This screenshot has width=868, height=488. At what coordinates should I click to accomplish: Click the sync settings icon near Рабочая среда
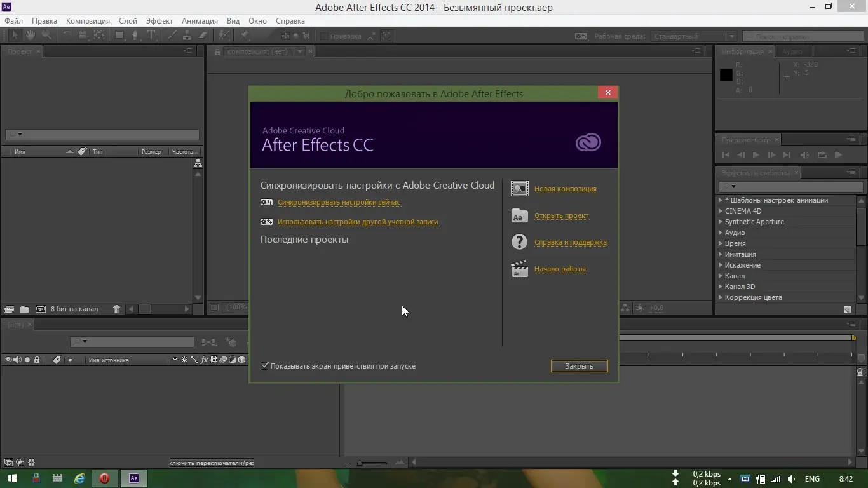(581, 36)
